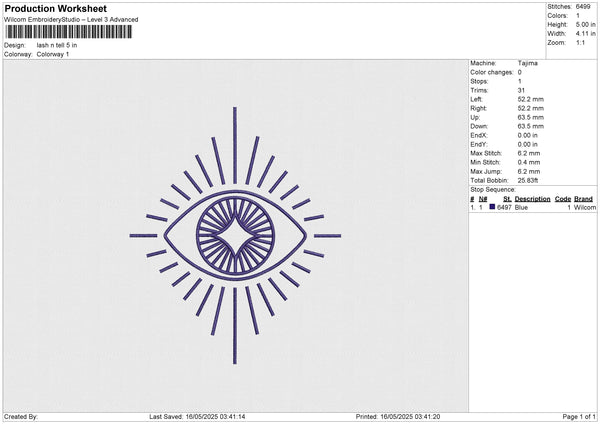600x424 pixels.
Task: Click the Last Saved timestamp 03:41:14
Action: click(215, 417)
